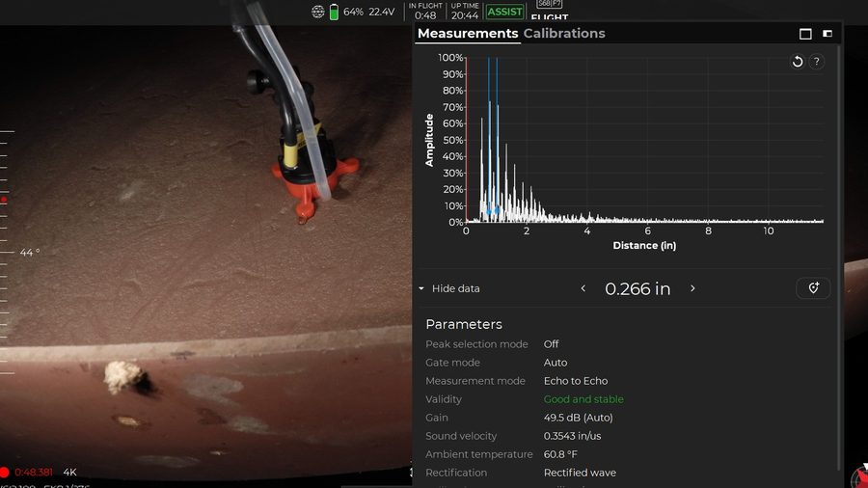The height and width of the screenshot is (488, 868).
Task: Click the Parameters section heading
Action: point(464,324)
